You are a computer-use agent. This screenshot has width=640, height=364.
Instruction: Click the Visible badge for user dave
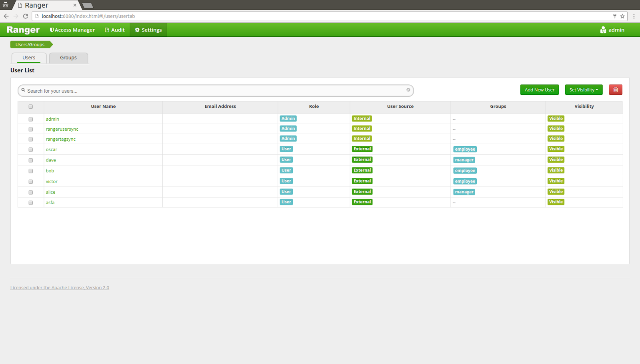(x=556, y=159)
